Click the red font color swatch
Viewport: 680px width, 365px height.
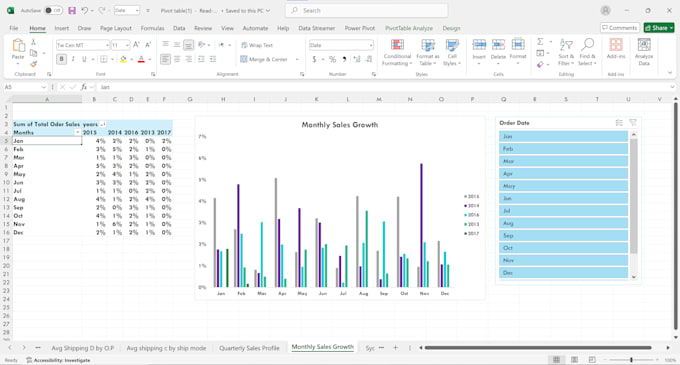click(x=141, y=59)
